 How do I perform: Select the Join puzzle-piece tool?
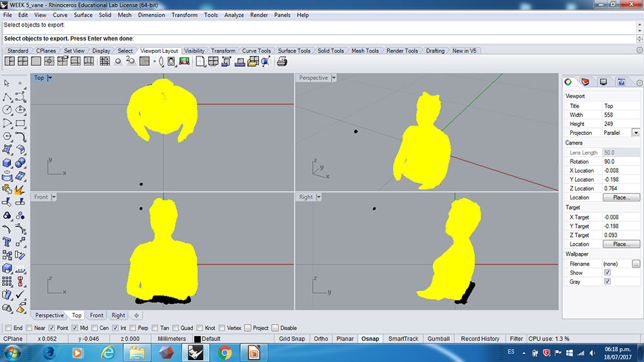[x=7, y=190]
